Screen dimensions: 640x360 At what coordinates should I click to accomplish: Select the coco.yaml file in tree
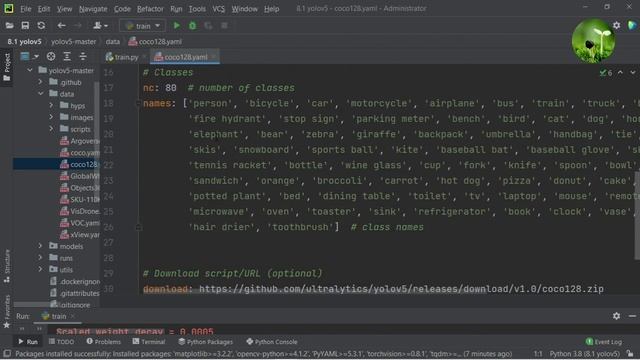click(x=79, y=152)
